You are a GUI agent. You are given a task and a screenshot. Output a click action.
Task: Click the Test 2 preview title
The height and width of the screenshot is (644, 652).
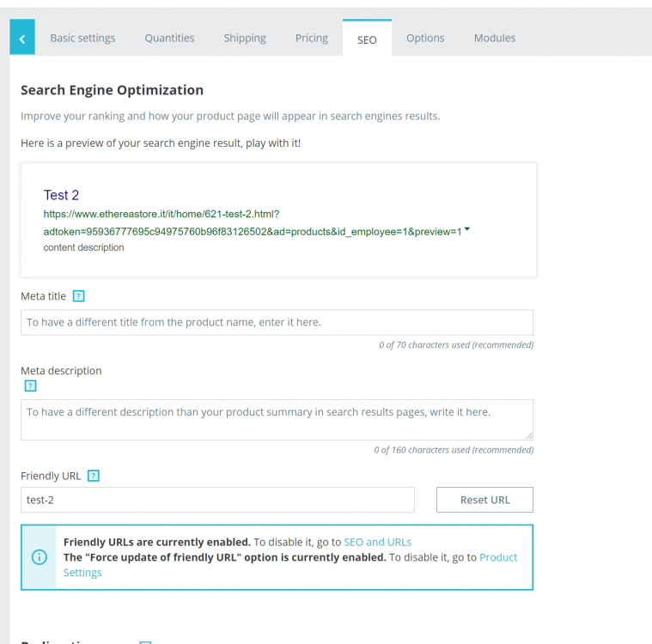tap(61, 196)
